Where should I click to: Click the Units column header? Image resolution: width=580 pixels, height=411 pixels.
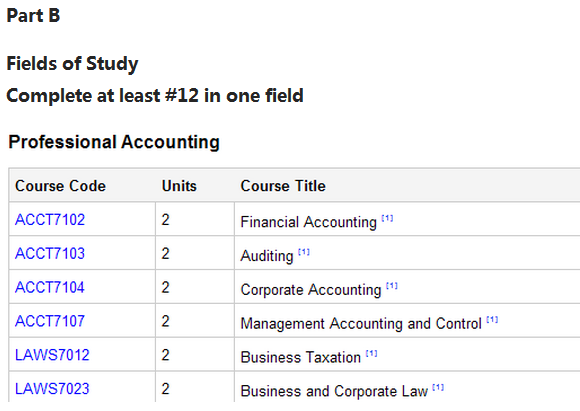pyautogui.click(x=179, y=186)
